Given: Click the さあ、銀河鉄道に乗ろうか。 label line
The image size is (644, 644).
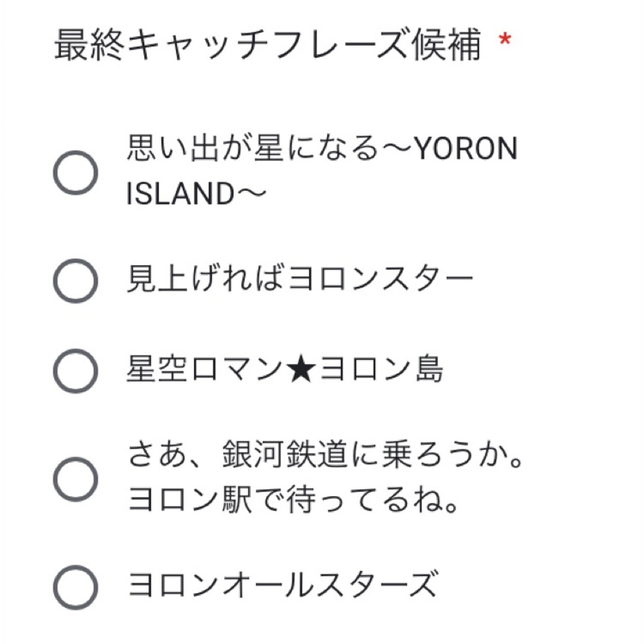Looking at the screenshot, I should [x=325, y=454].
